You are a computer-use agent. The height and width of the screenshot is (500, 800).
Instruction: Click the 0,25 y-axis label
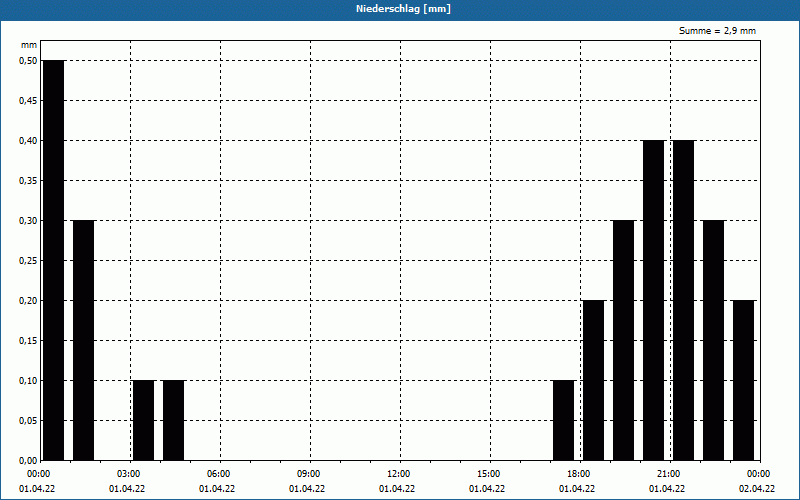tap(28, 261)
